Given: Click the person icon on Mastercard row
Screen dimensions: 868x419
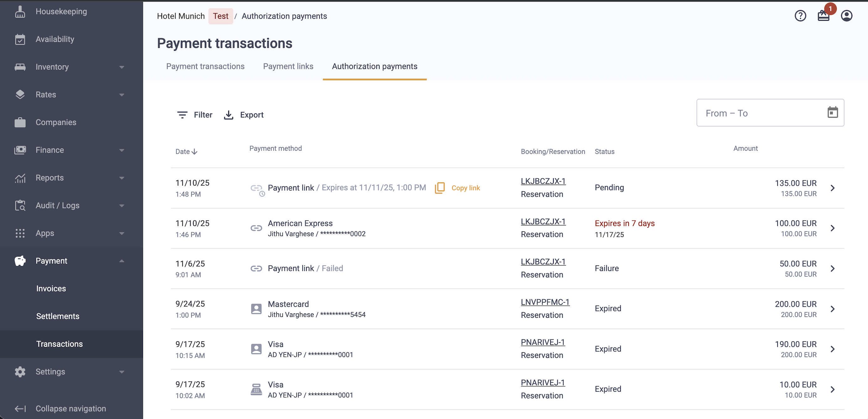Looking at the screenshot, I should tap(256, 308).
